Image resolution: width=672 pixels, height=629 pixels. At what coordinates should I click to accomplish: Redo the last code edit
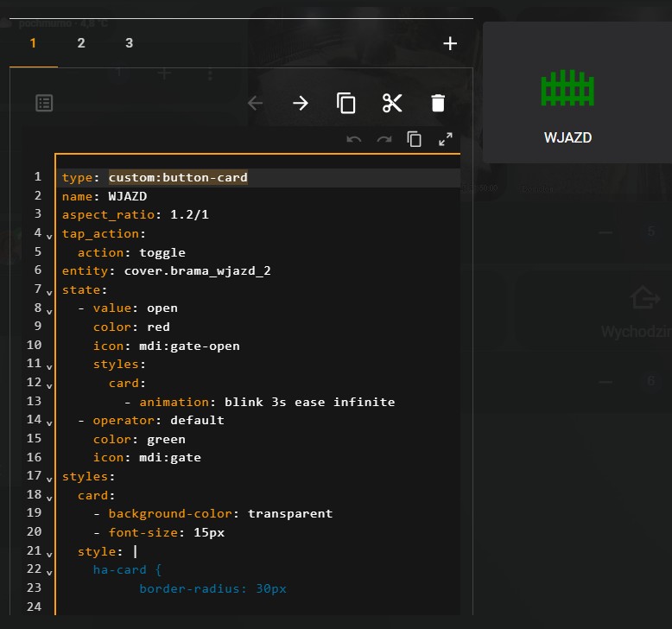[x=384, y=139]
